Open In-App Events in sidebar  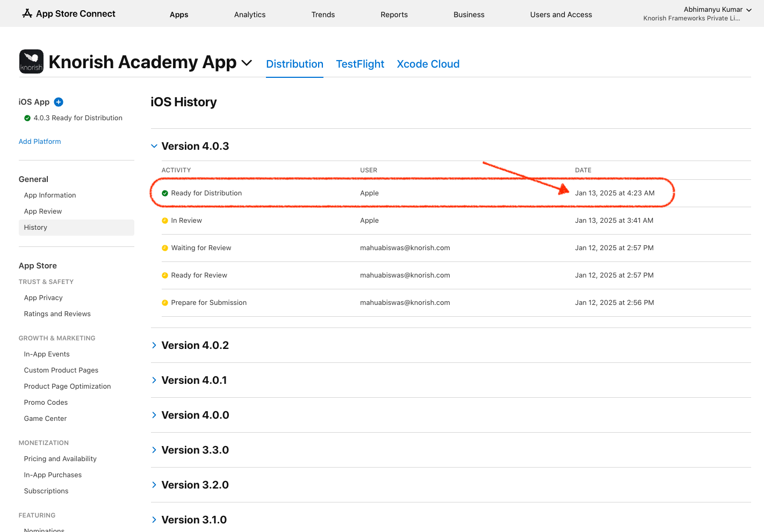point(47,354)
